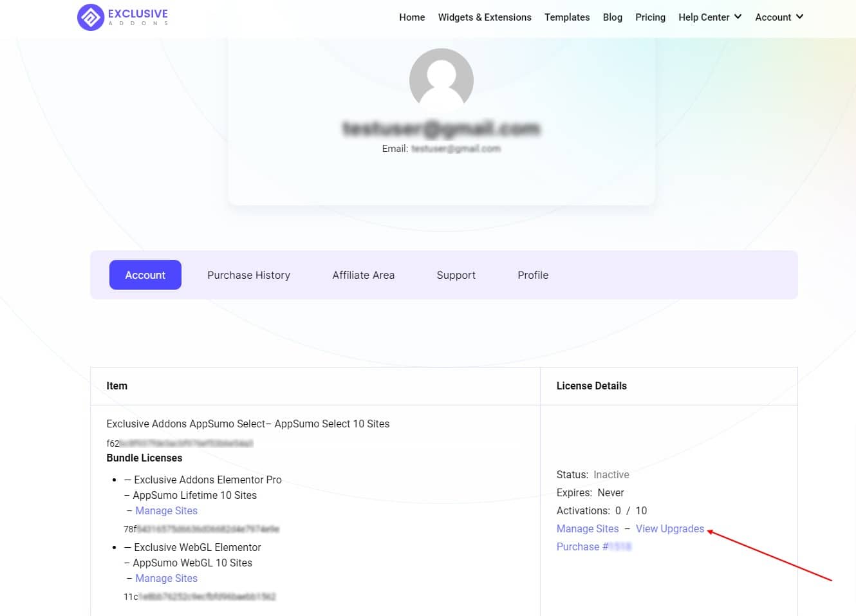The width and height of the screenshot is (856, 616).
Task: Click the license key starting with 11c
Action: [x=200, y=597]
